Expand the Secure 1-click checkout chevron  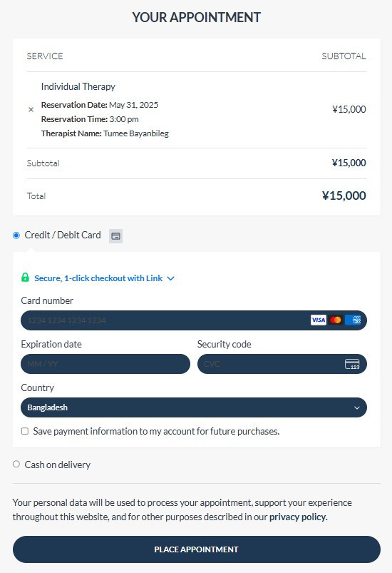(x=170, y=278)
